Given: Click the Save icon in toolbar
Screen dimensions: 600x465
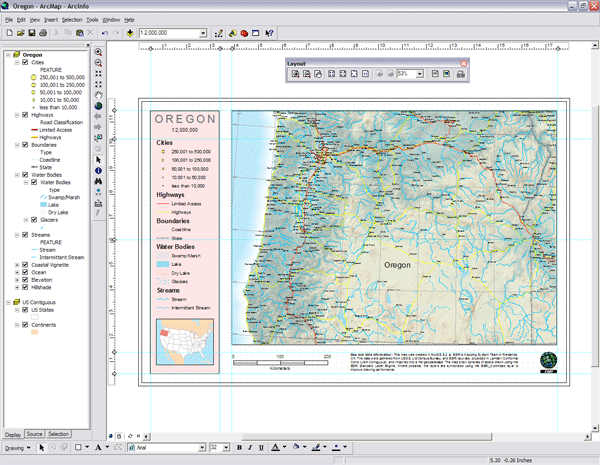Looking at the screenshot, I should click(32, 33).
